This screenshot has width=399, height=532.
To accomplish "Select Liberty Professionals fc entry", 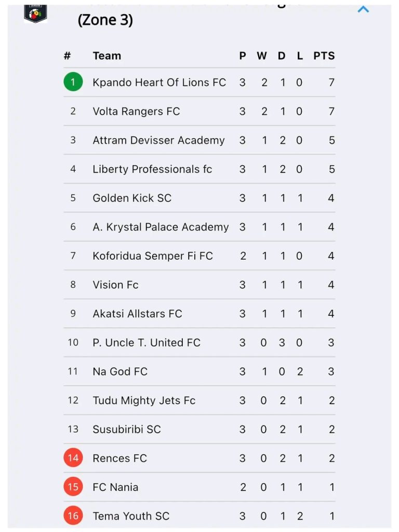I will [199, 169].
